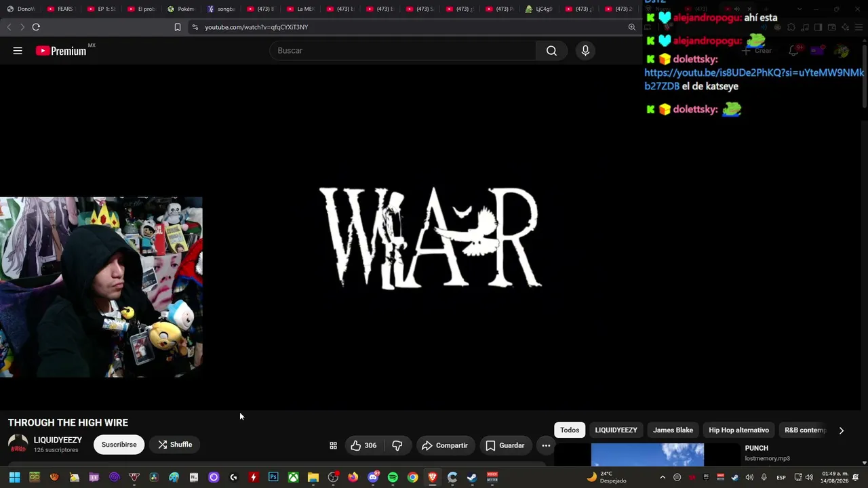Switch to the FEARS browser tab
The image size is (868, 488).
(60, 9)
